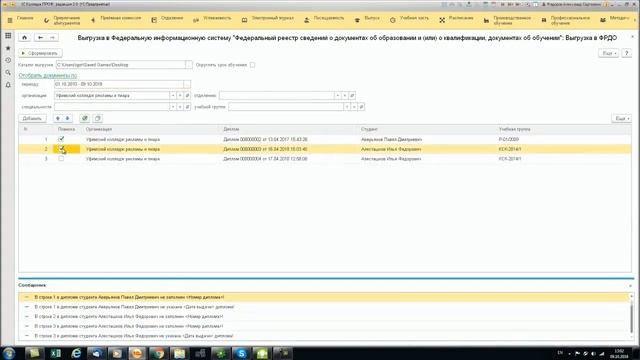Screen dimensions: 640x360
Task: Uncheck all rows icon in table toolbar
Action: [x=98, y=118]
